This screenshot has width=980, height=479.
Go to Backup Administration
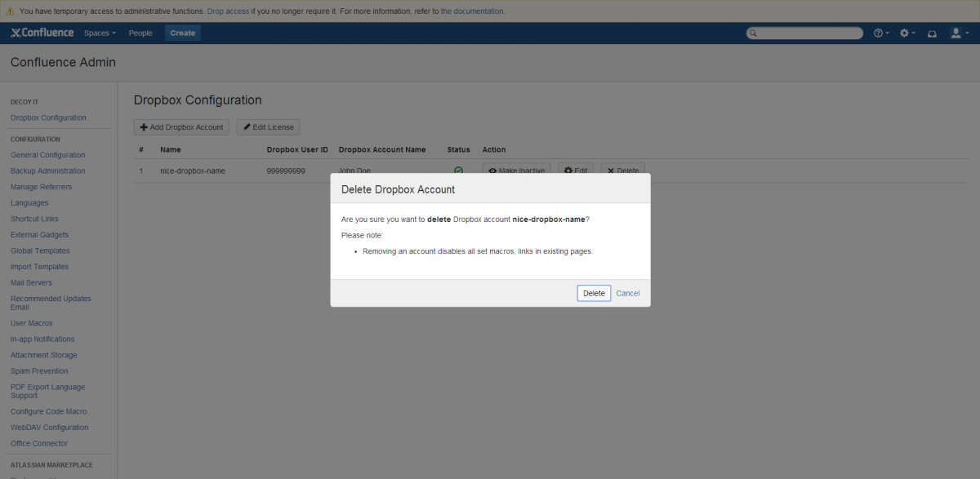pyautogui.click(x=48, y=171)
